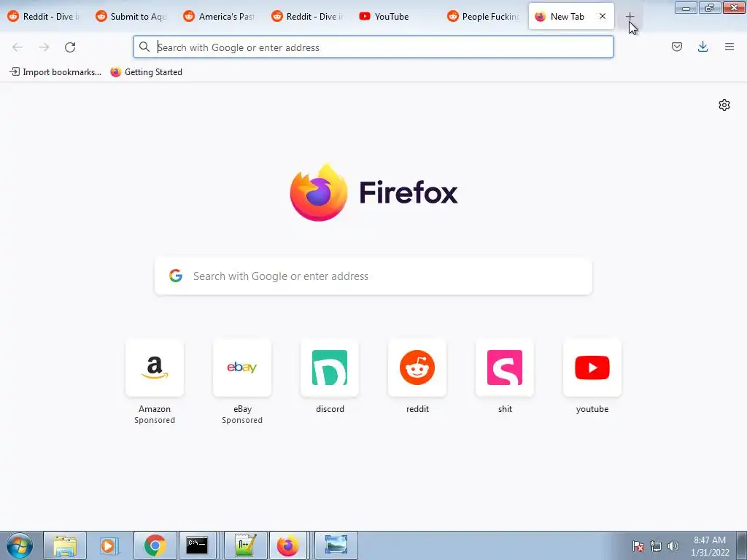Open the Windows Start menu
Screen dimensions: 747x560
tap(20, 545)
